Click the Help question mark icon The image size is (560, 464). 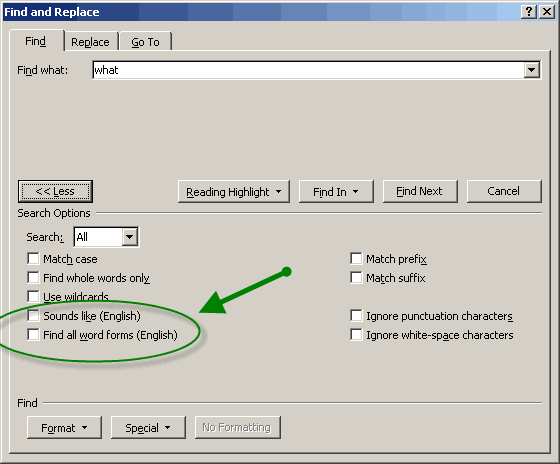[x=529, y=12]
